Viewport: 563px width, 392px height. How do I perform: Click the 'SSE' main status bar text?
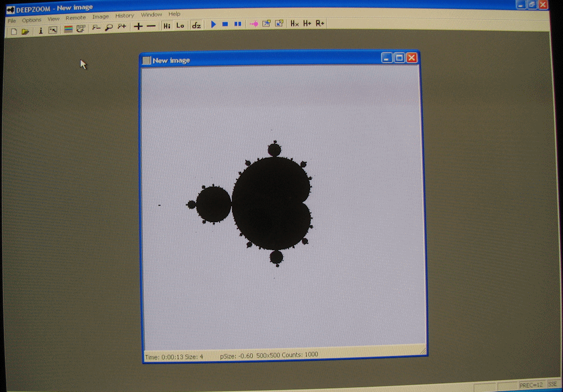[x=552, y=384]
